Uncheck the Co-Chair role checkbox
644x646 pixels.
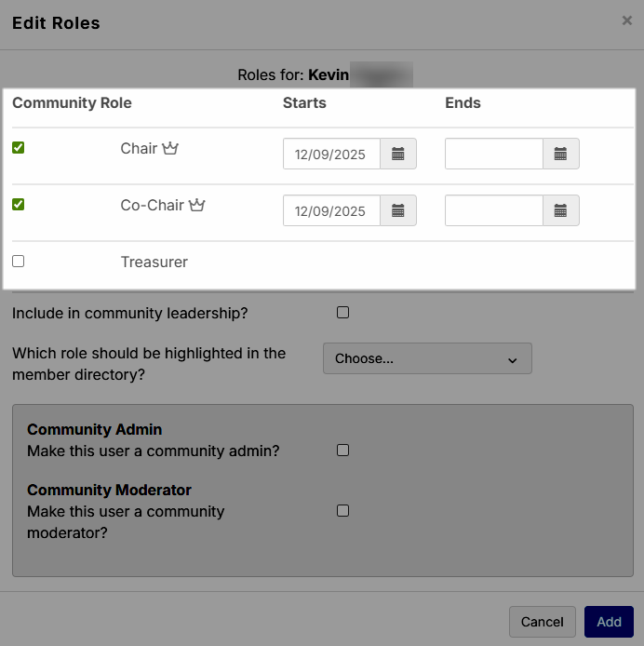point(18,205)
